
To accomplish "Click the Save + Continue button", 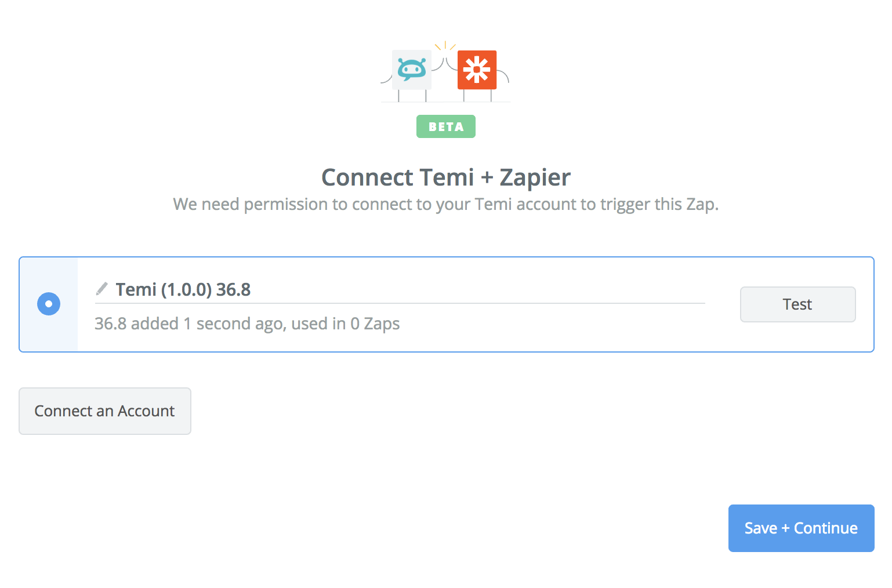I will point(801,528).
